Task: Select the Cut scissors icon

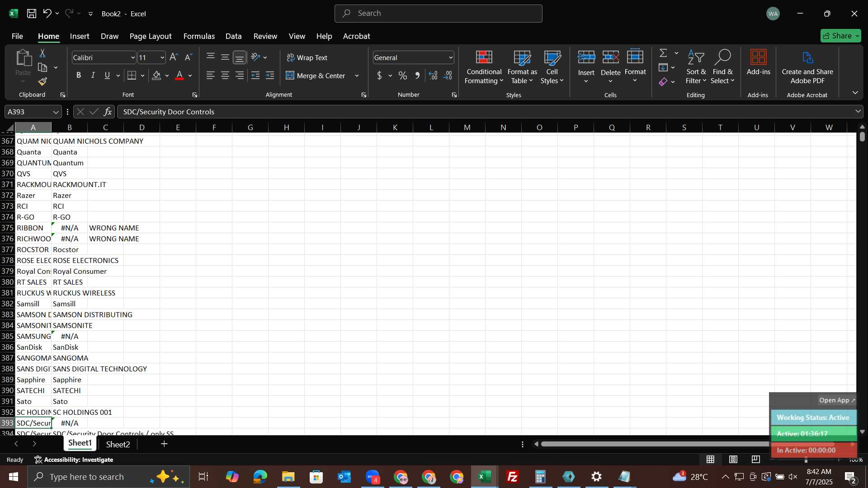Action: tap(42, 53)
